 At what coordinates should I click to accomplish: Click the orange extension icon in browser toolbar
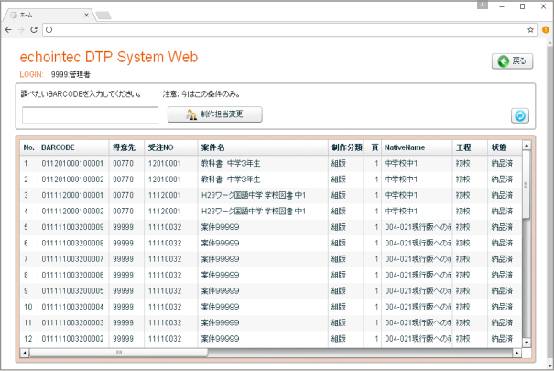546,30
